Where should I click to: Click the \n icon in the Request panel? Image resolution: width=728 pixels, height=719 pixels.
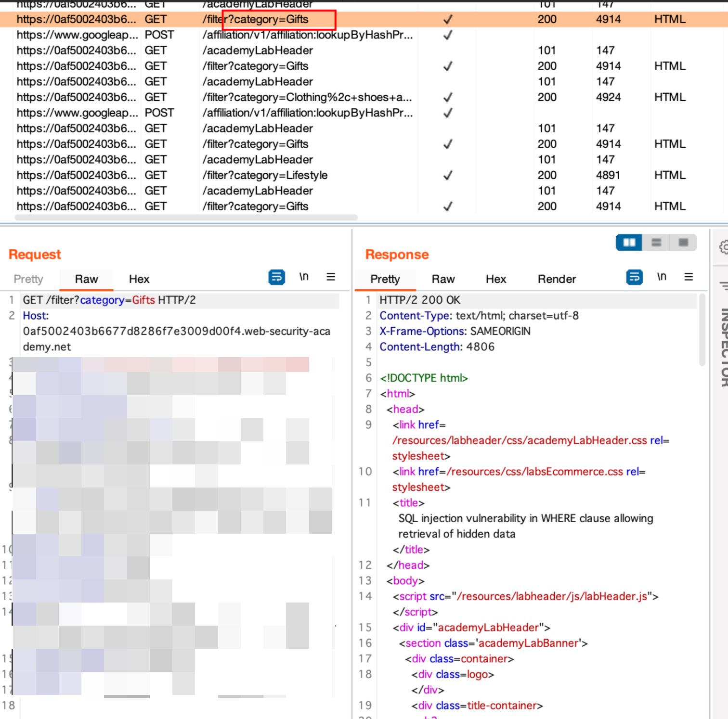[304, 277]
